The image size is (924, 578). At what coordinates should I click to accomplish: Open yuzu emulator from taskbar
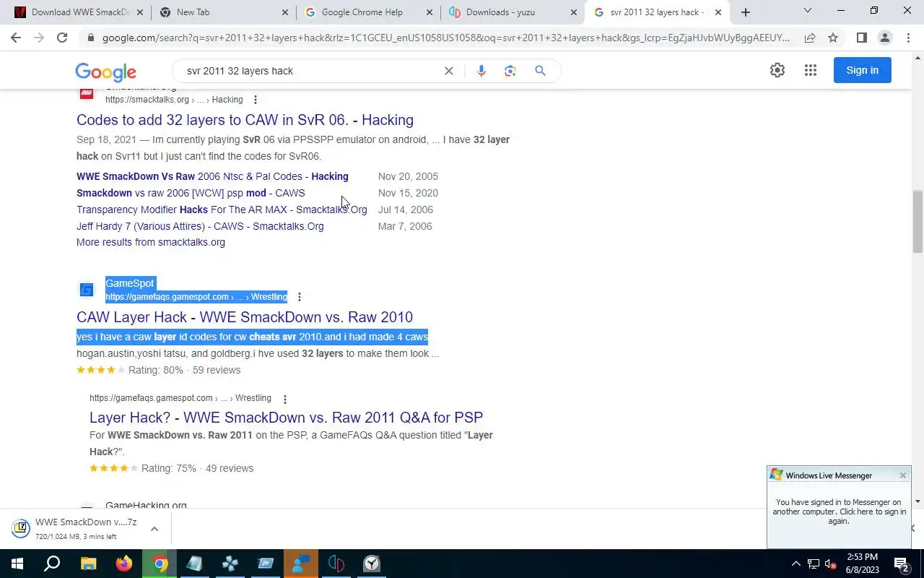(x=336, y=564)
